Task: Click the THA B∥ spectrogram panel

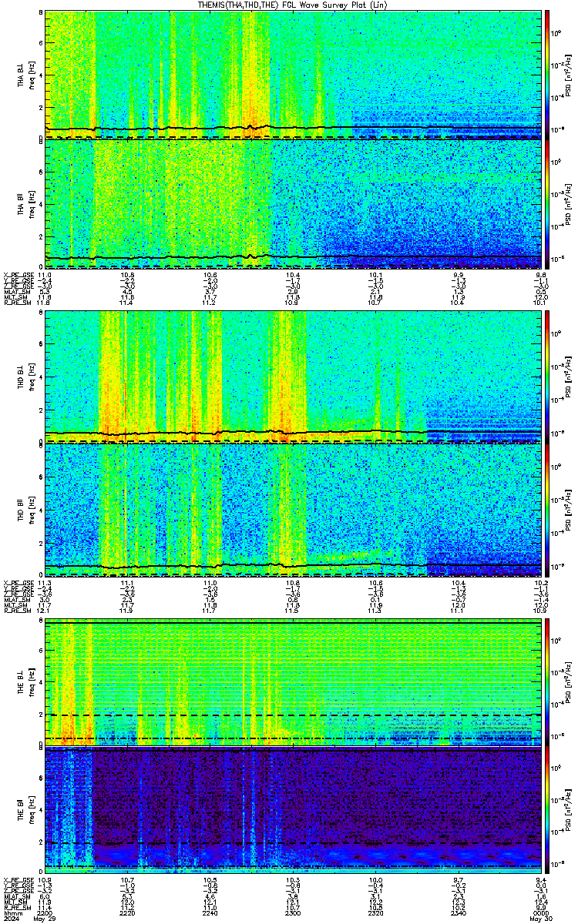Action: tap(294, 204)
